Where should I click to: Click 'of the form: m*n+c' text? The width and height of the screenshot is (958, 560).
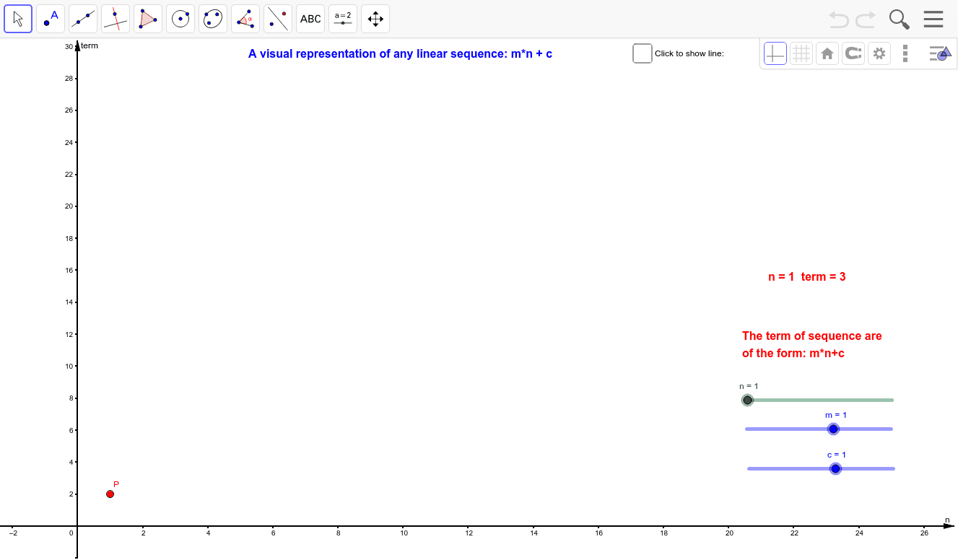(x=793, y=354)
